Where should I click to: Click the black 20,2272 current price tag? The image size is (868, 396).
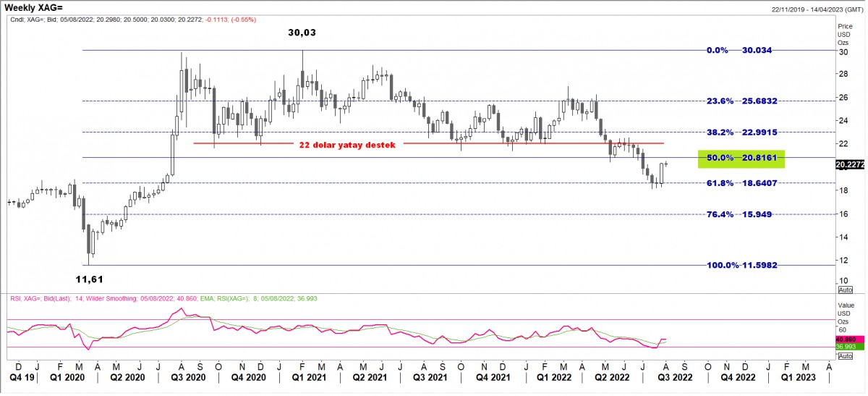point(850,165)
